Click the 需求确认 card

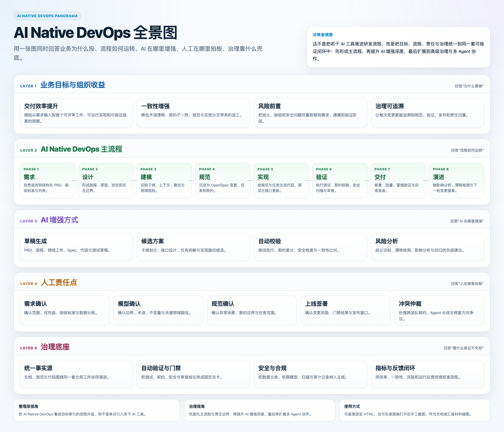65,311
